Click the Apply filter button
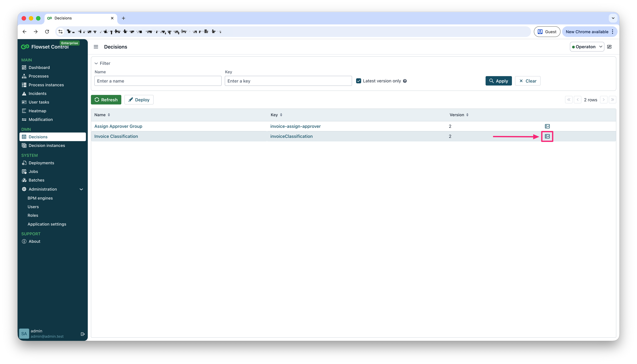This screenshot has width=637, height=364. coord(498,81)
